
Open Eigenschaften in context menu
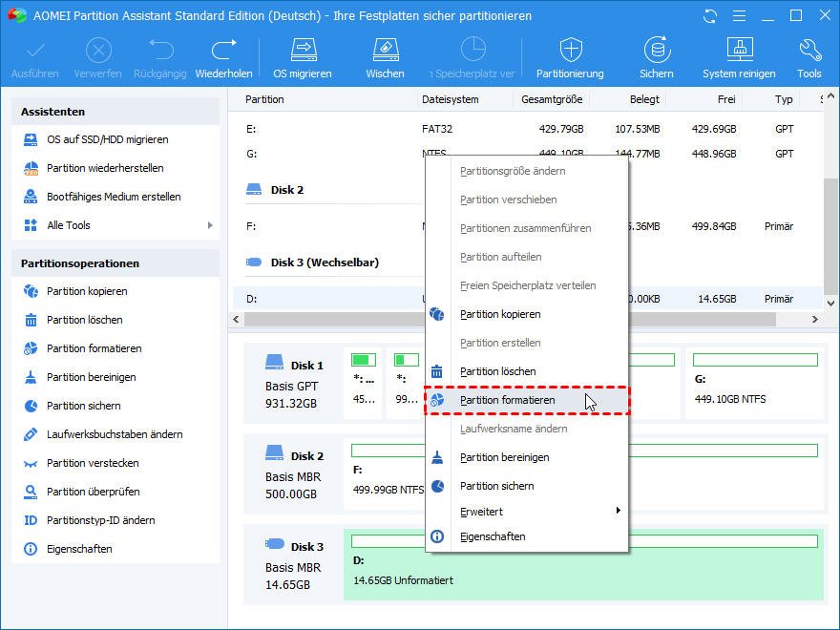coord(527,536)
